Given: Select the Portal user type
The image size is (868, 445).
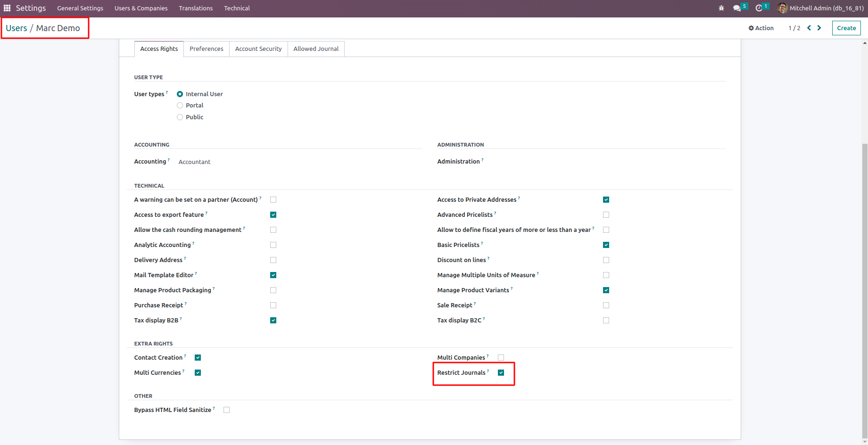Looking at the screenshot, I should coord(180,106).
